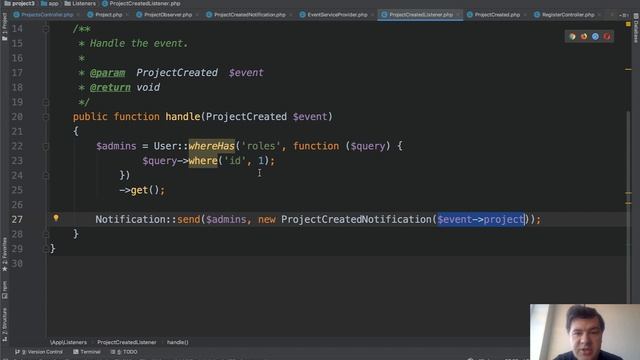Open in Chrome browser icon
The height and width of the screenshot is (360, 640).
click(x=572, y=36)
